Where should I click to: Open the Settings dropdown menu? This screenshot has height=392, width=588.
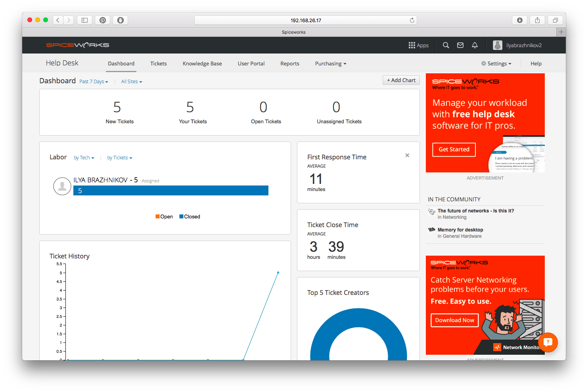click(x=496, y=64)
